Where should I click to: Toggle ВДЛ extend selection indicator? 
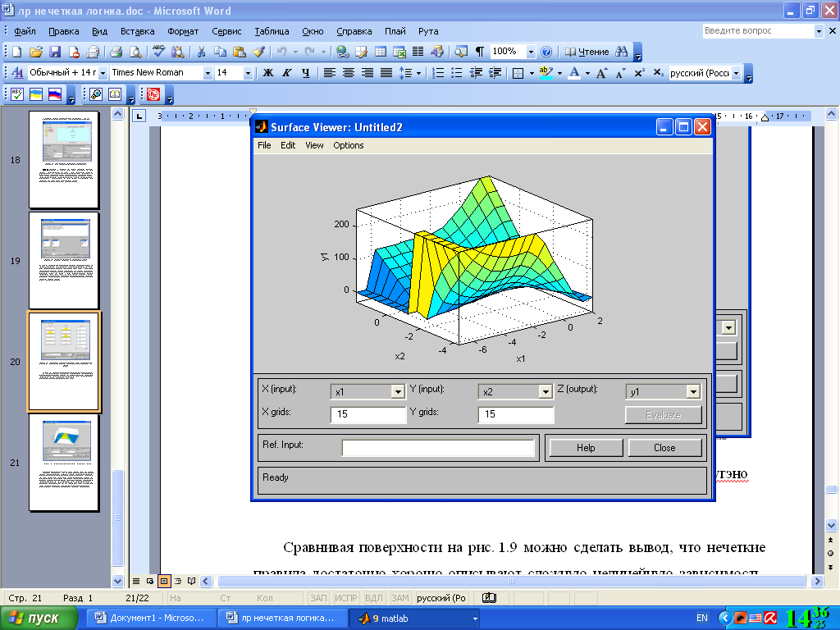click(374, 598)
